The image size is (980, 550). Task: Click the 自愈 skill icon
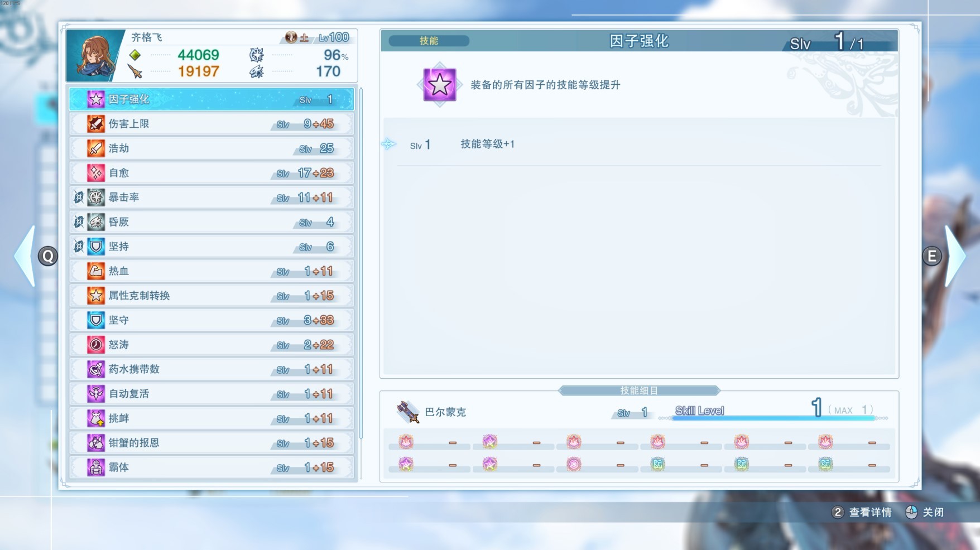[96, 173]
